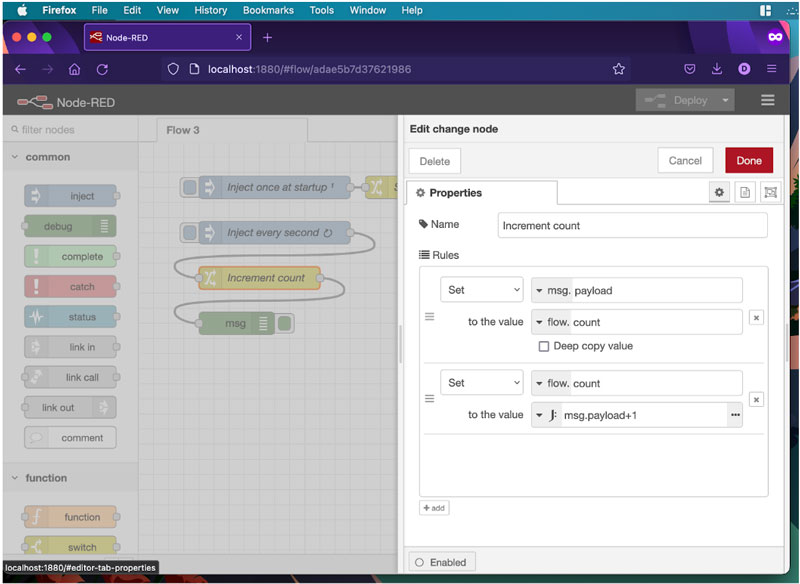Toggle the Enabled state of the node
This screenshot has width=800, height=584.
tap(440, 562)
